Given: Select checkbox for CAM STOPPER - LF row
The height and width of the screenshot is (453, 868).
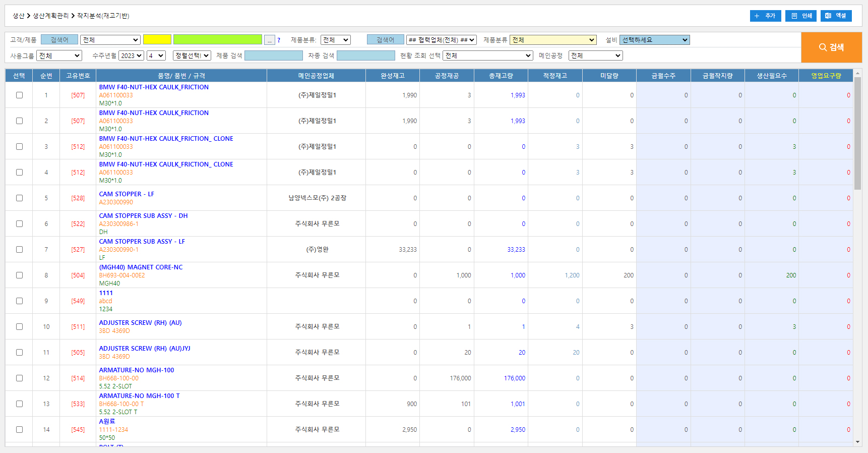Looking at the screenshot, I should point(19,198).
